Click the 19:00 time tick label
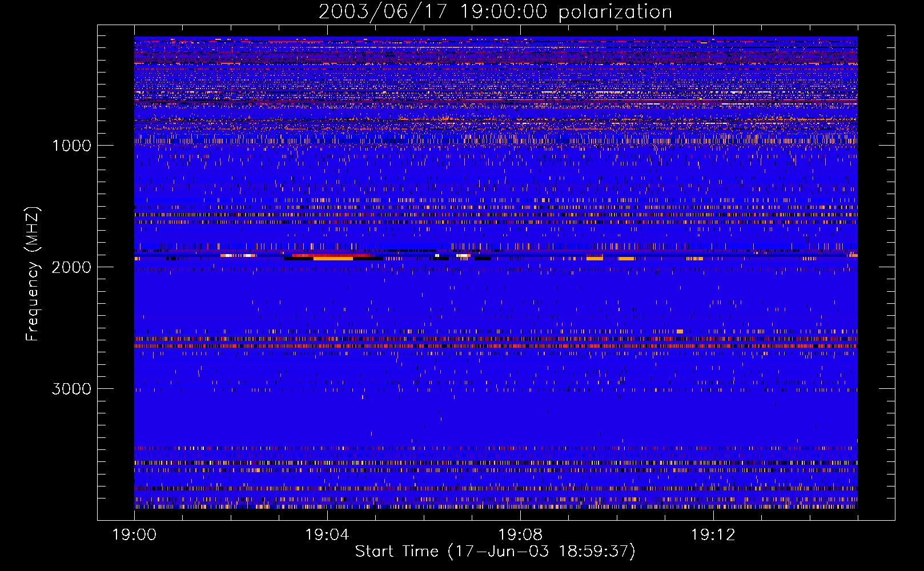 [x=135, y=535]
